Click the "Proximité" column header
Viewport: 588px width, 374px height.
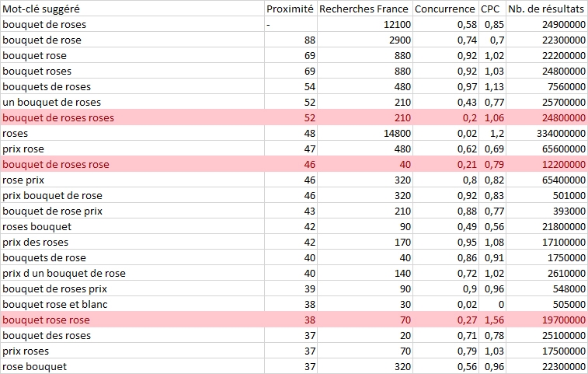[291, 9]
